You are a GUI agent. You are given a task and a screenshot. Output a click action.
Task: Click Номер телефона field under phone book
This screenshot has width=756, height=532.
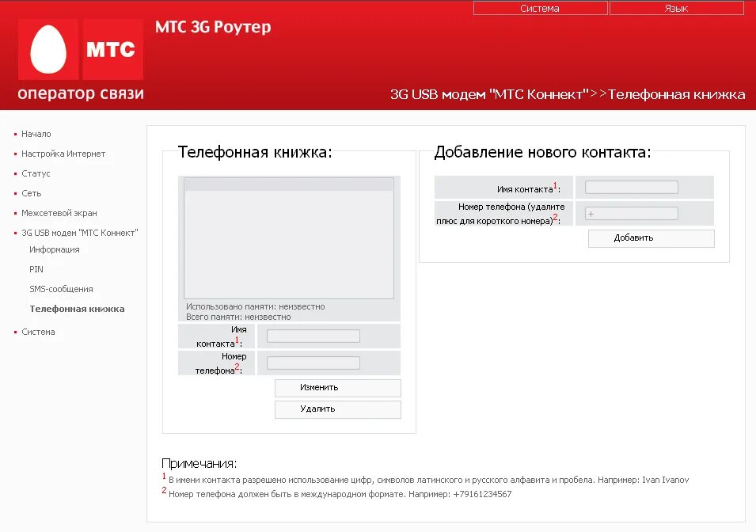313,363
